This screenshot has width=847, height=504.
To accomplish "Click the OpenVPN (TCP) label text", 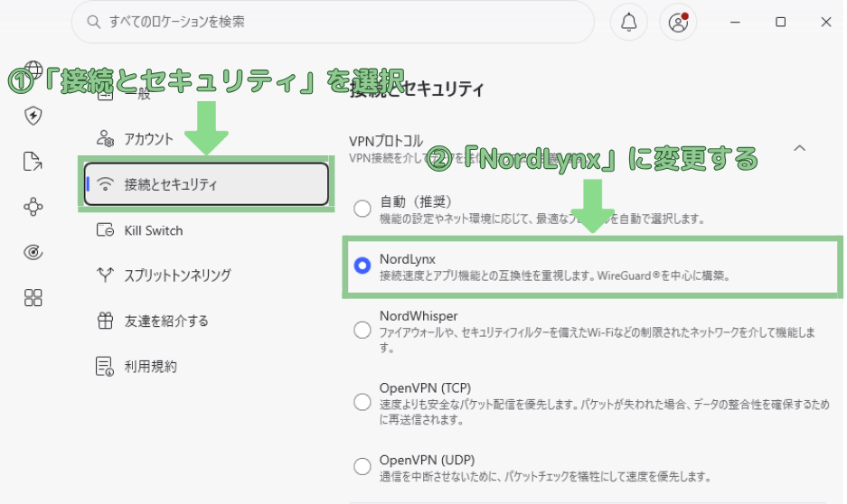I will tap(425, 388).
